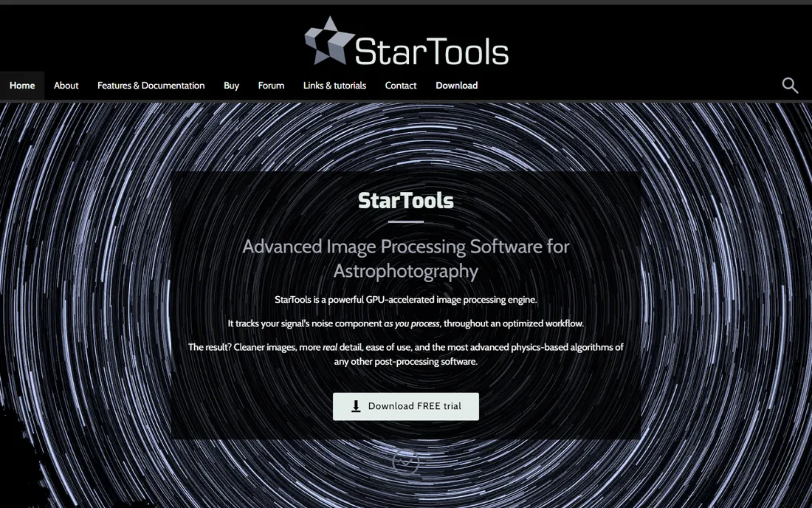Open the Contact page

[401, 86]
